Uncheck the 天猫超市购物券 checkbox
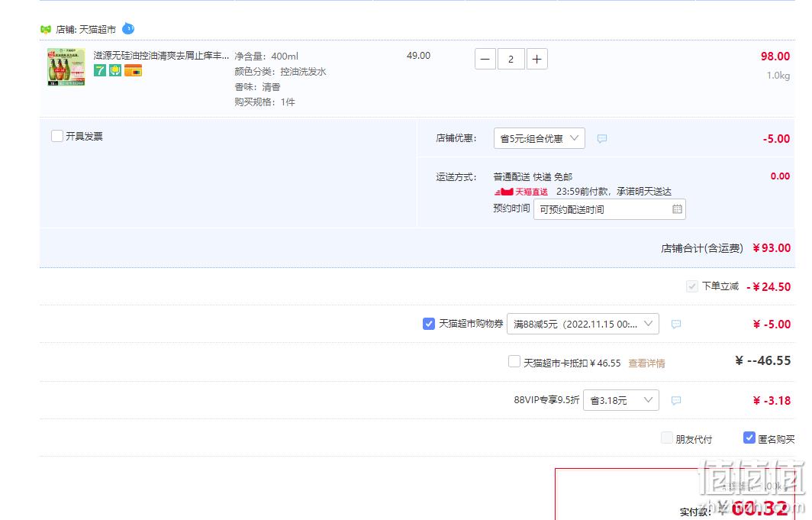The image size is (812, 520). coord(429,324)
